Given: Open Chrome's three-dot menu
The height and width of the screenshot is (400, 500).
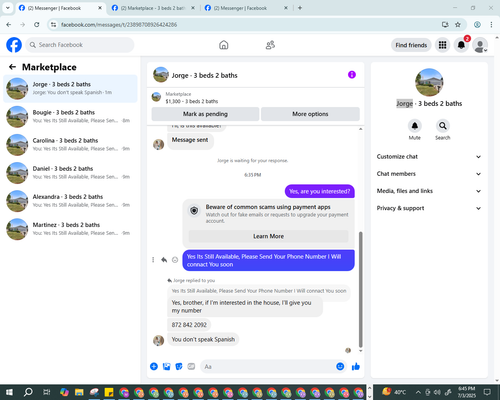Looking at the screenshot, I should (491, 24).
